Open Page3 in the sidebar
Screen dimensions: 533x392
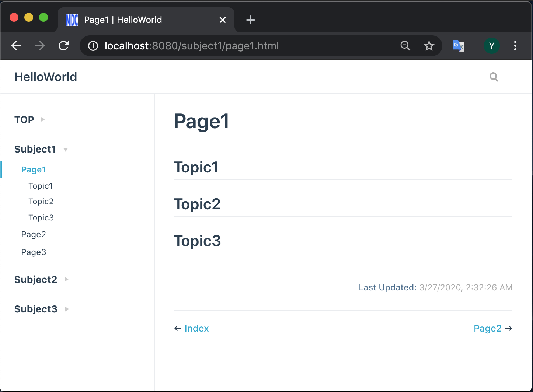34,252
